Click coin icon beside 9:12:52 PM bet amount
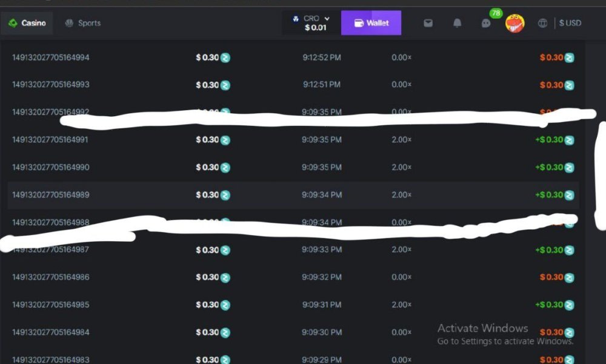Image resolution: width=606 pixels, height=364 pixels. (x=225, y=58)
